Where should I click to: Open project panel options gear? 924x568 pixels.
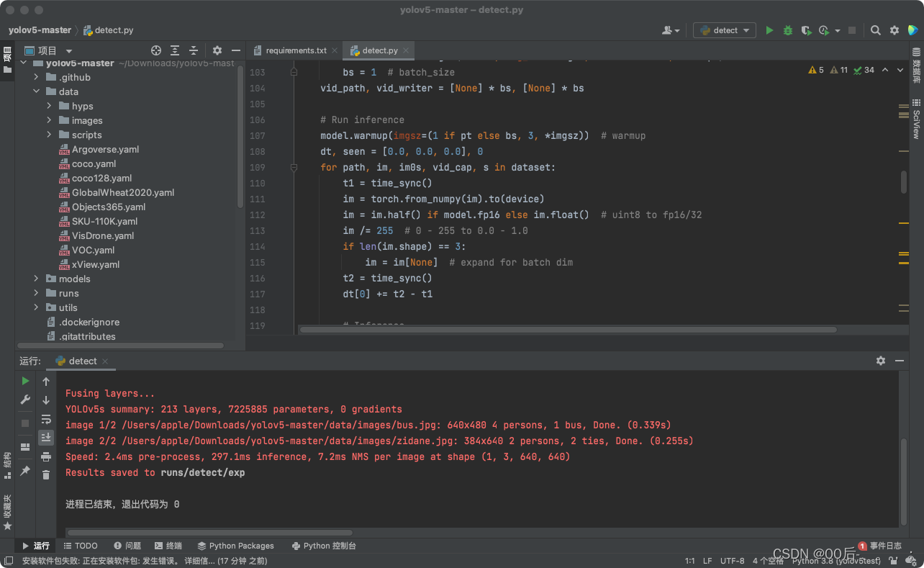[217, 50]
